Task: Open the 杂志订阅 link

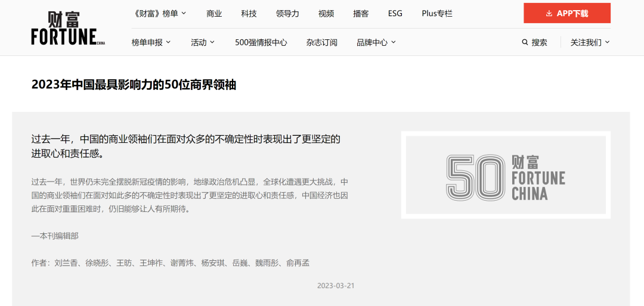Action: (x=322, y=42)
